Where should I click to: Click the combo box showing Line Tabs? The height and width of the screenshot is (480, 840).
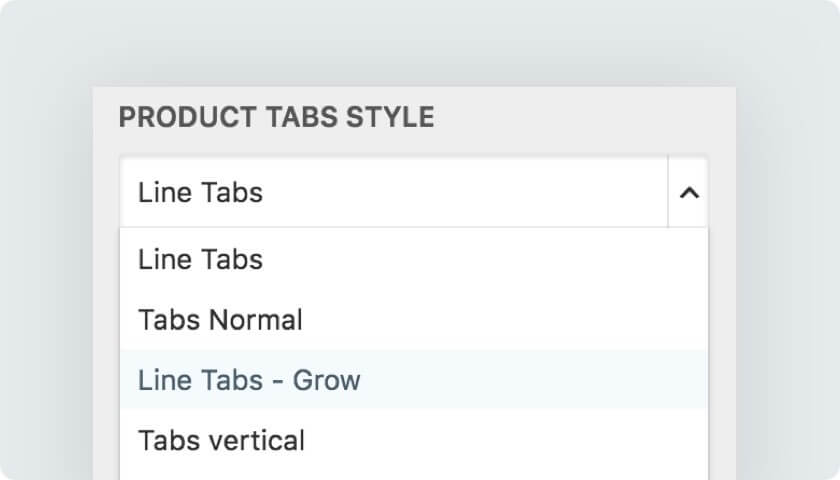[x=414, y=192]
